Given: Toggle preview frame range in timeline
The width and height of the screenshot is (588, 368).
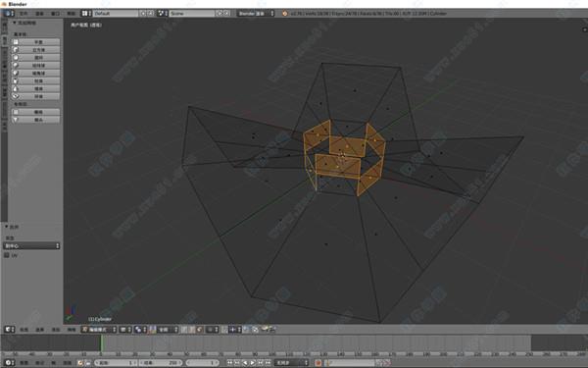Looking at the screenshot, I should pos(80,363).
